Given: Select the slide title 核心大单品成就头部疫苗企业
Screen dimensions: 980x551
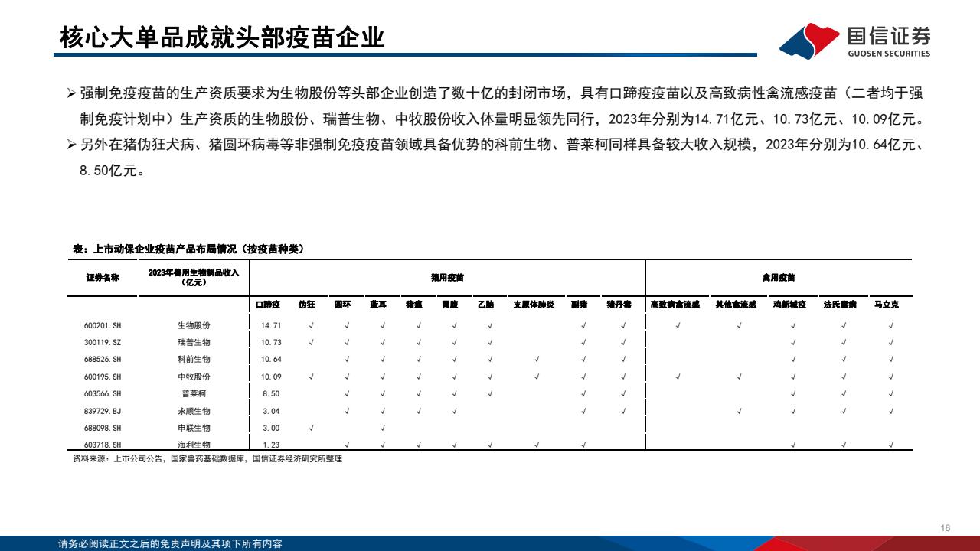Looking at the screenshot, I should click(222, 37).
